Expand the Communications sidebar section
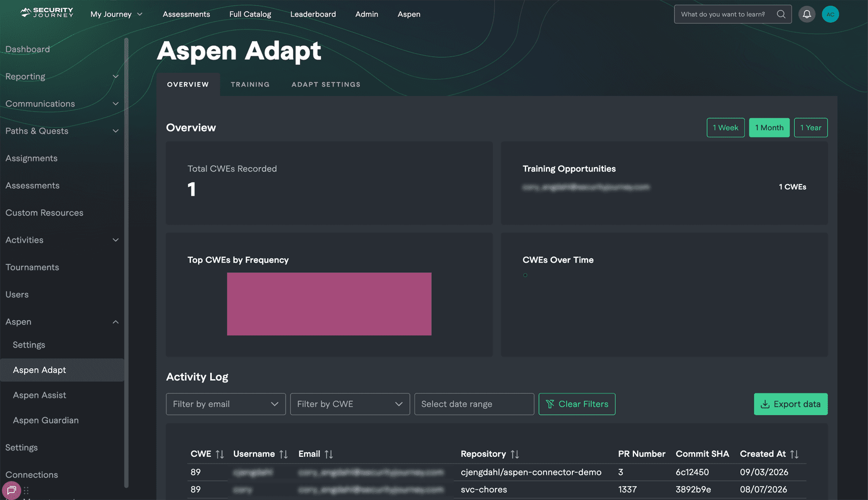868x500 pixels. coord(62,104)
